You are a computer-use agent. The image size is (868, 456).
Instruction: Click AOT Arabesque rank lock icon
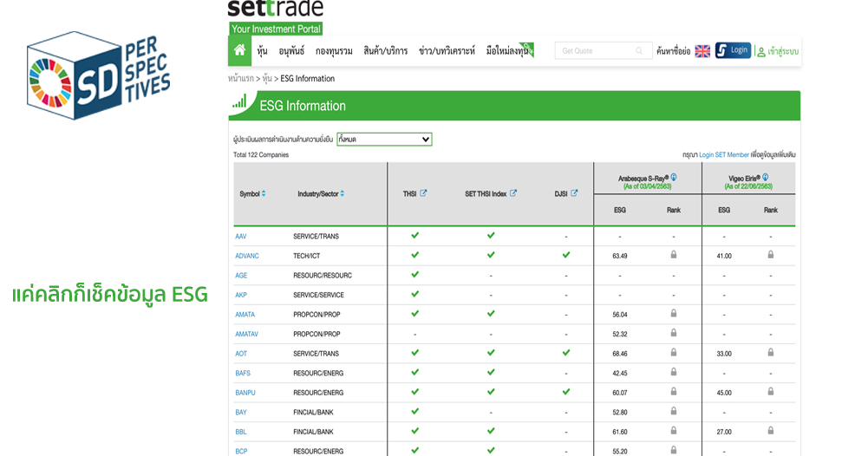[x=674, y=352]
